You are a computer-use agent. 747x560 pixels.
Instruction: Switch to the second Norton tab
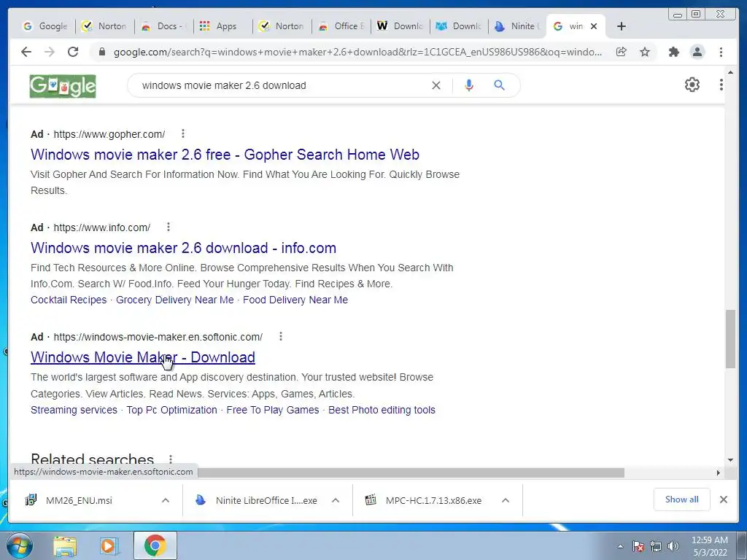[282, 26]
